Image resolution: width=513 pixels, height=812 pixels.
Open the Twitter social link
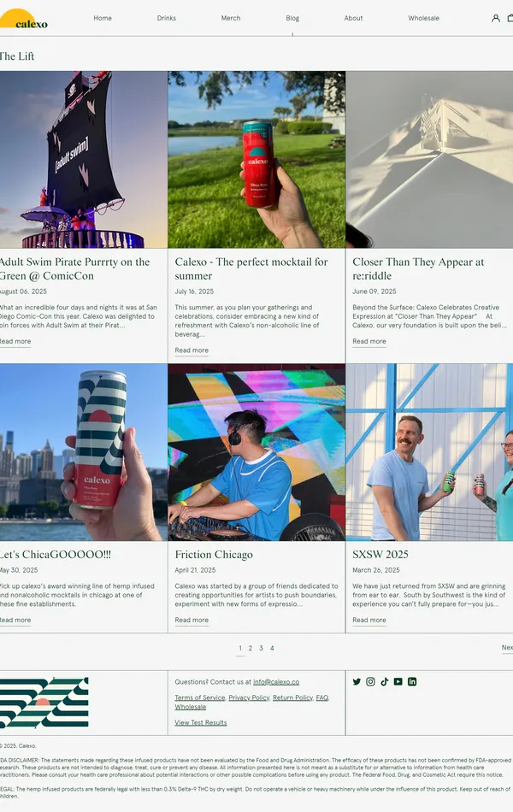(x=357, y=681)
